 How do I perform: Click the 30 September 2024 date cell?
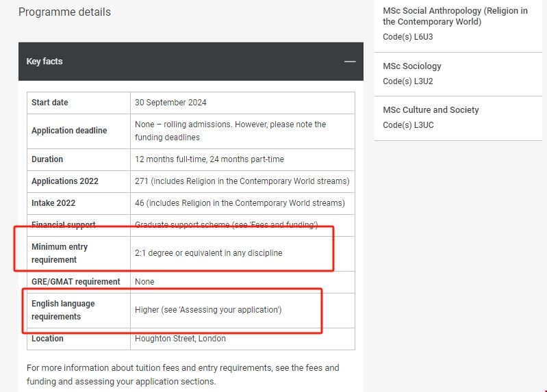pyautogui.click(x=170, y=103)
